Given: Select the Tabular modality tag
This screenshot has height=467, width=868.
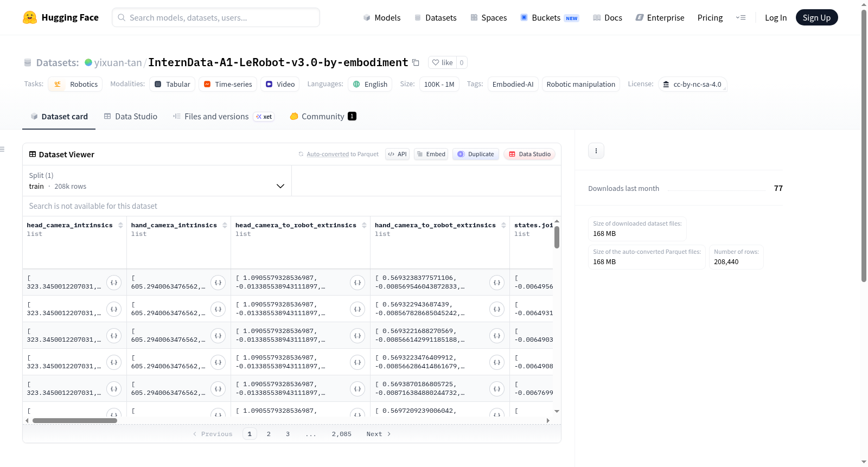Looking at the screenshot, I should (172, 84).
